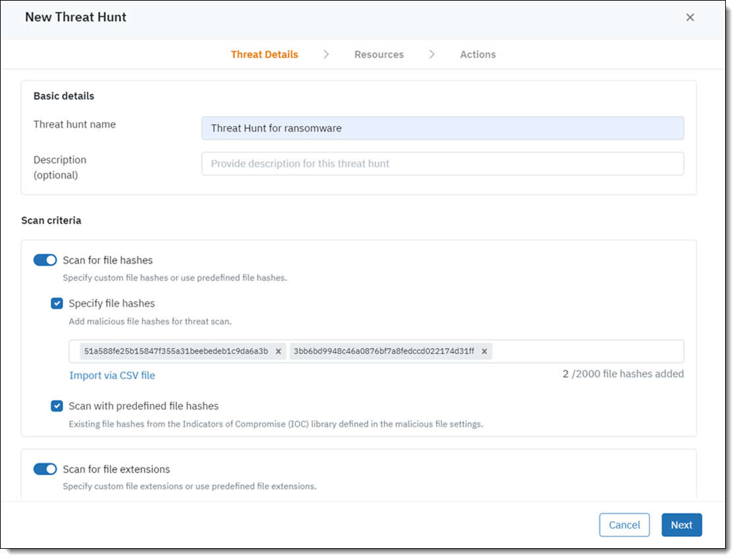Image resolution: width=737 pixels, height=560 pixels.
Task: Cancel the new threat hunt
Action: click(624, 525)
